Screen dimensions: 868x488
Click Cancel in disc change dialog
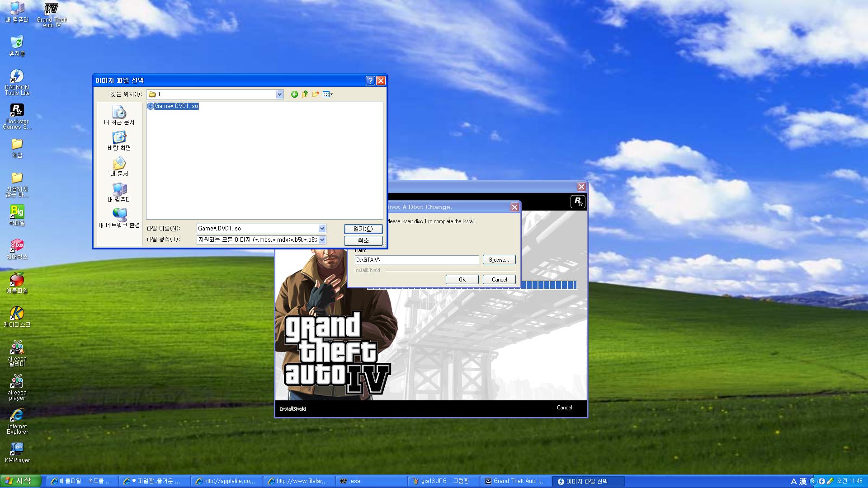pyautogui.click(x=499, y=280)
